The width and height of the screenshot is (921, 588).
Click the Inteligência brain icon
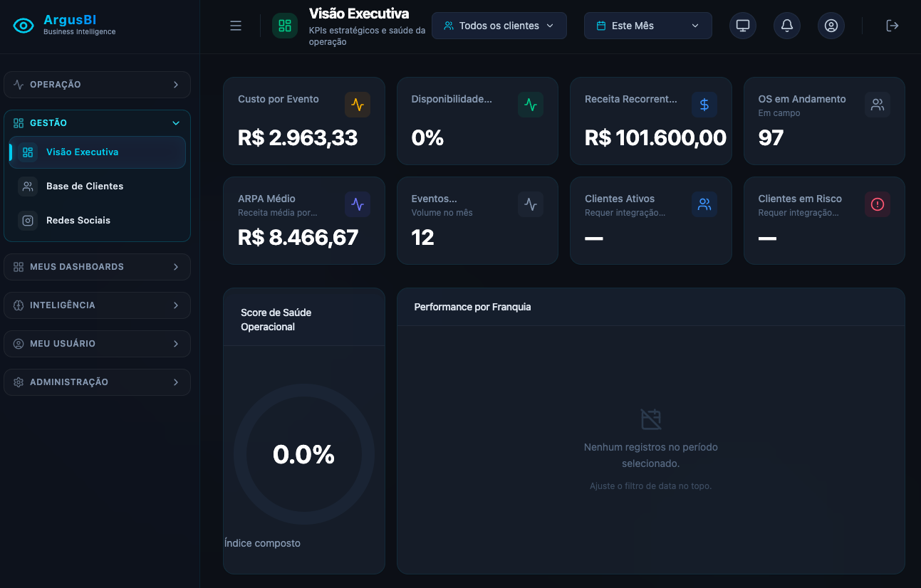[19, 305]
